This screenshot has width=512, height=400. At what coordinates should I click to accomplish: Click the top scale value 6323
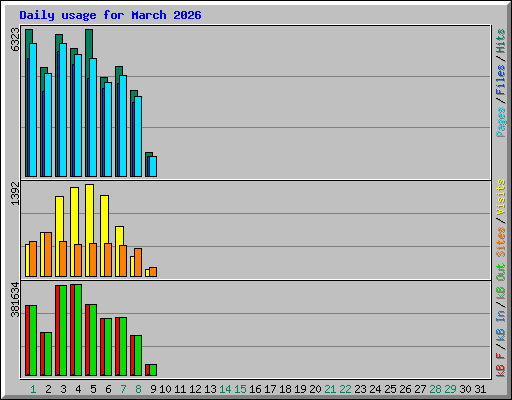15,40
